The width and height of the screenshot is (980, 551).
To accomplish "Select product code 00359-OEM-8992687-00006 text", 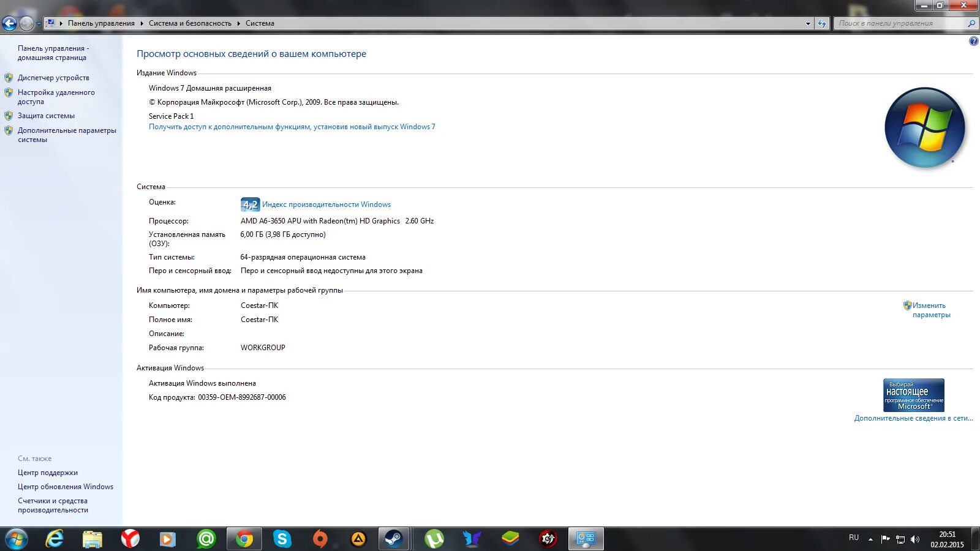I will pyautogui.click(x=242, y=397).
